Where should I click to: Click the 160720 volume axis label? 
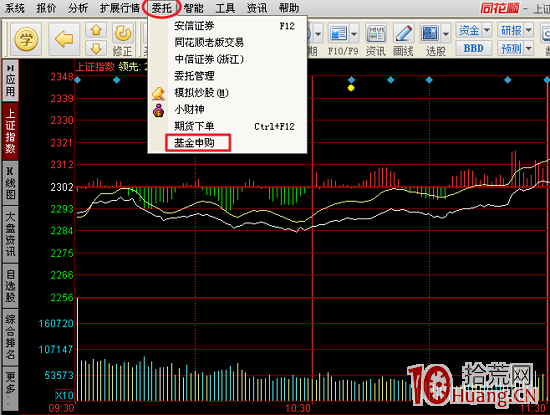click(56, 323)
